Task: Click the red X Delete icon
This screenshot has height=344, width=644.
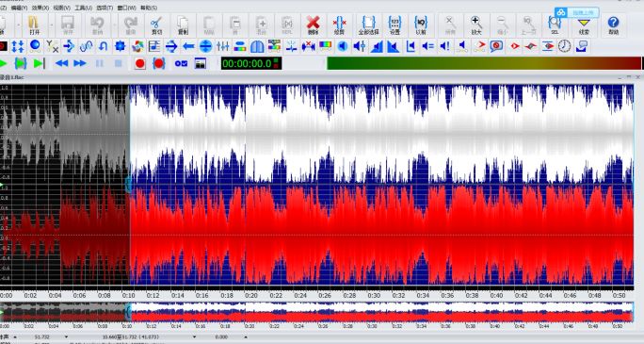Action: coord(313,25)
